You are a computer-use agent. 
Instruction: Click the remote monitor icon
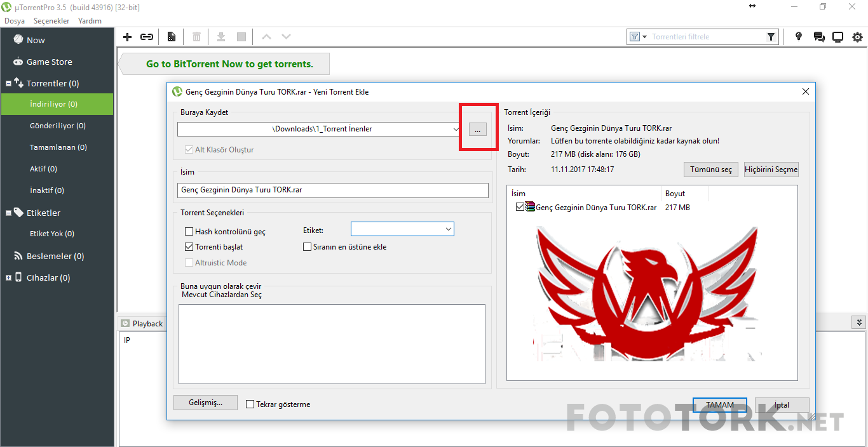tap(838, 37)
